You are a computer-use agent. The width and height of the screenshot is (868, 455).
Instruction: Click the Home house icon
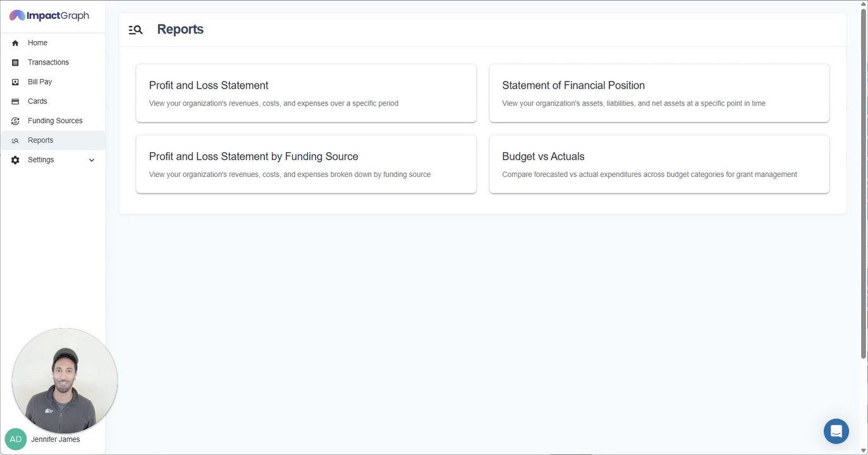(x=15, y=43)
